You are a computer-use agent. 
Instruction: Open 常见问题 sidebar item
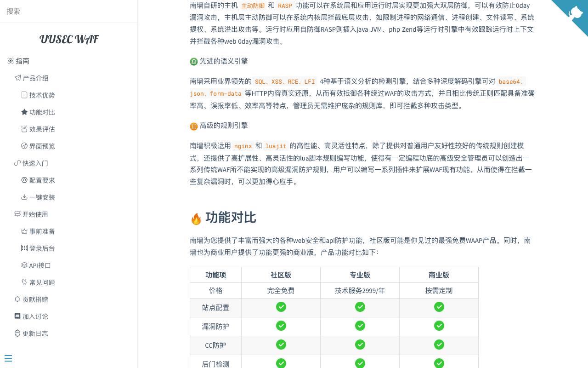pos(42,282)
